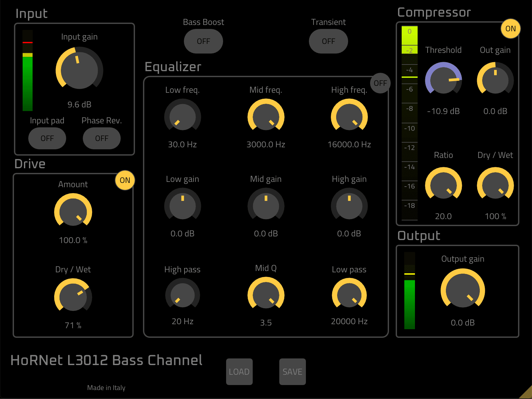Click the 16000.0 Hz high frequency value
The height and width of the screenshot is (399, 532).
click(x=349, y=145)
